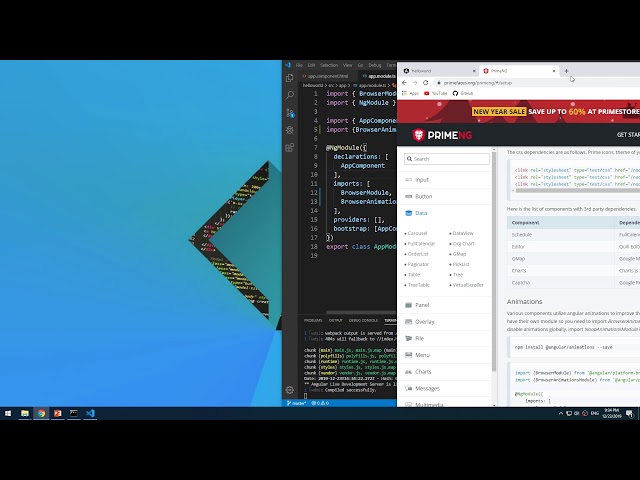Viewport: 640px width, 480px height.
Task: Open the Table component link
Action: 412,275
